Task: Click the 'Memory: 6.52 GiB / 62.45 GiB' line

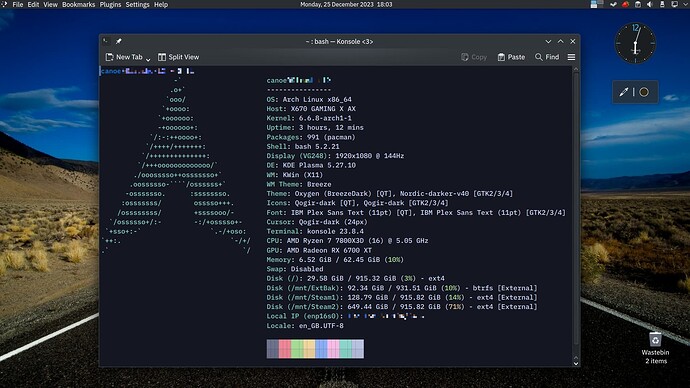Action: point(335,260)
